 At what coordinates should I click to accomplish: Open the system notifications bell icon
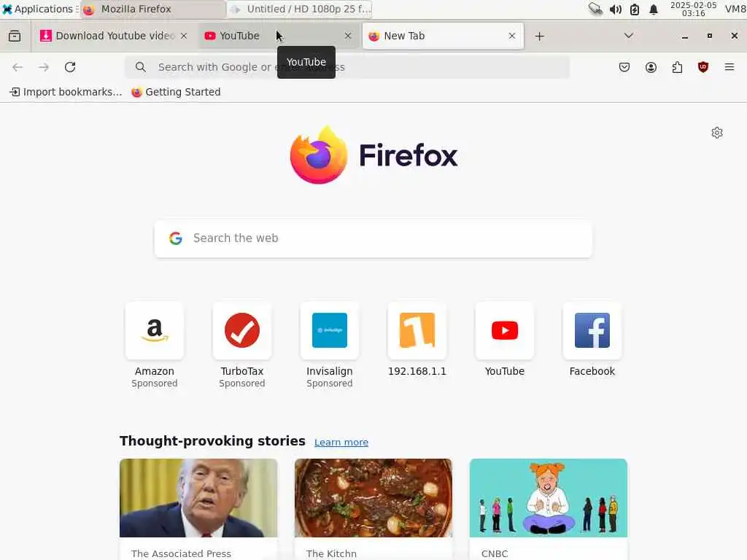click(654, 9)
